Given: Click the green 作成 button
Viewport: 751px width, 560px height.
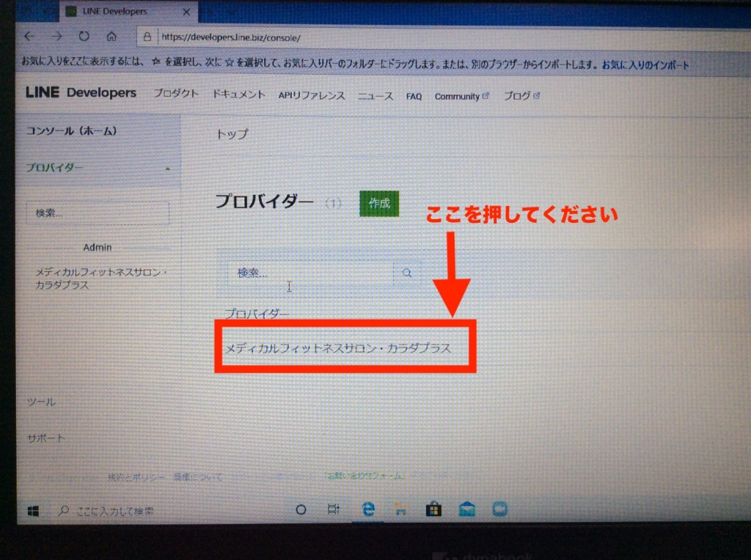Looking at the screenshot, I should pyautogui.click(x=379, y=204).
